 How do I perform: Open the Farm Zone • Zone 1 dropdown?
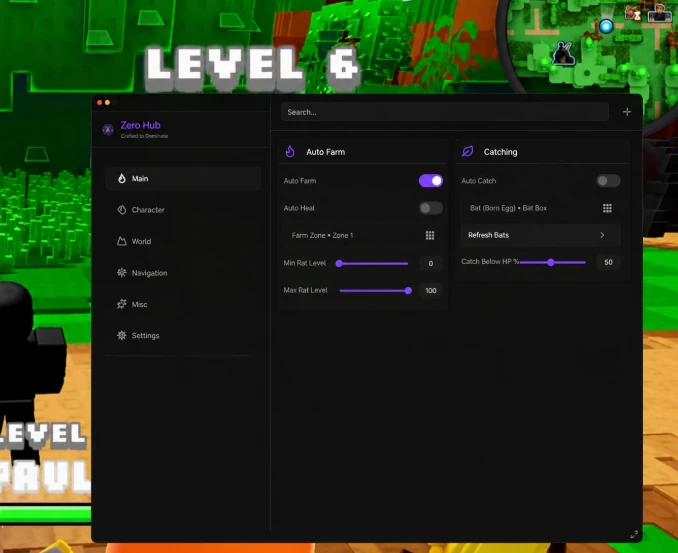click(x=363, y=235)
